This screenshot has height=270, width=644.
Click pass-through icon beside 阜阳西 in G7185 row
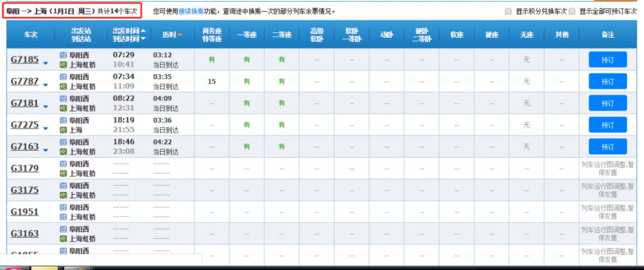pyautogui.click(x=63, y=55)
